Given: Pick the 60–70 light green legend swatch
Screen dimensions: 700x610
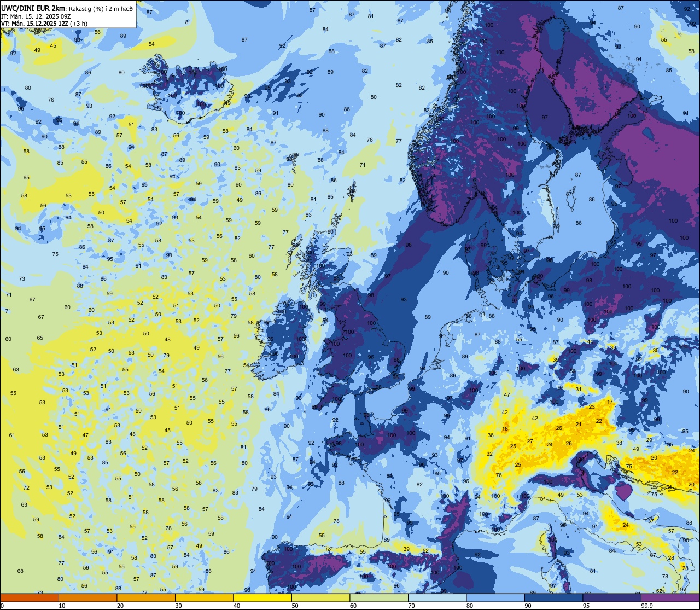Looking at the screenshot, I should click(378, 597).
